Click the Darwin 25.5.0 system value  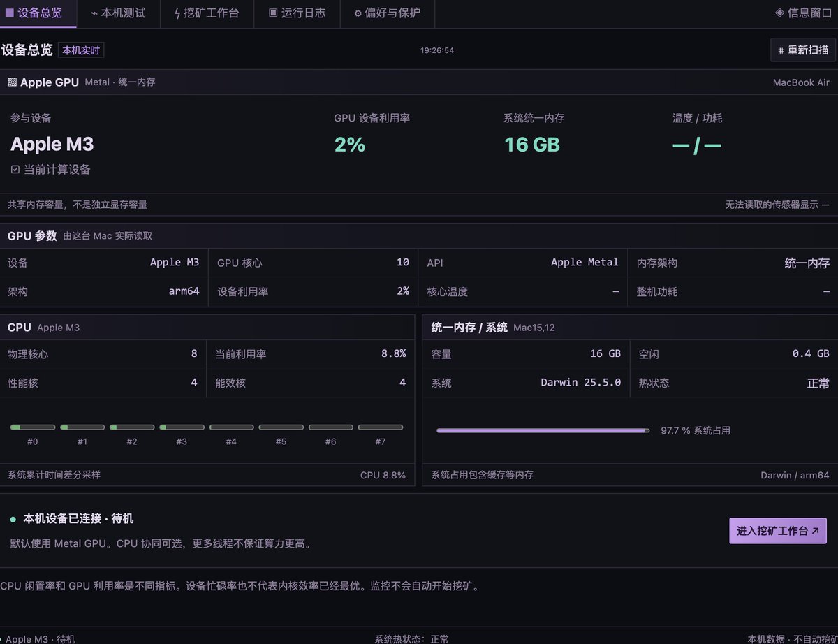pos(581,383)
